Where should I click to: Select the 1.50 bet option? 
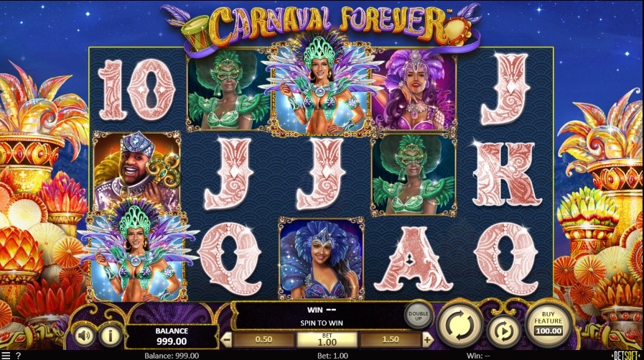pos(390,340)
